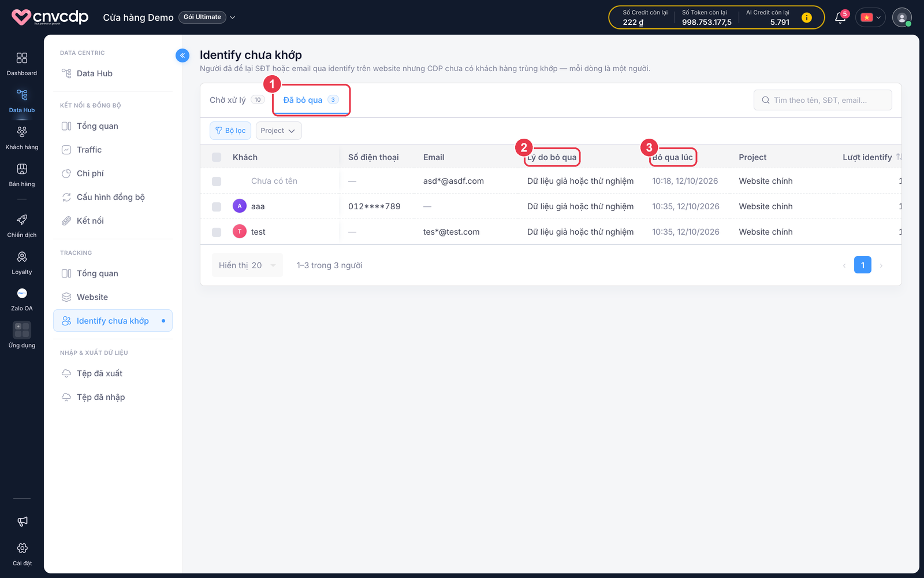
Task: Open the Khách hàng section icon
Action: point(22,132)
